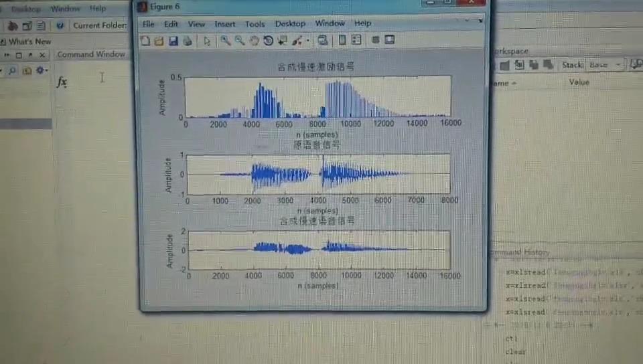Select the Rotate 3D tool
This screenshot has height=364, width=643.
[x=268, y=41]
